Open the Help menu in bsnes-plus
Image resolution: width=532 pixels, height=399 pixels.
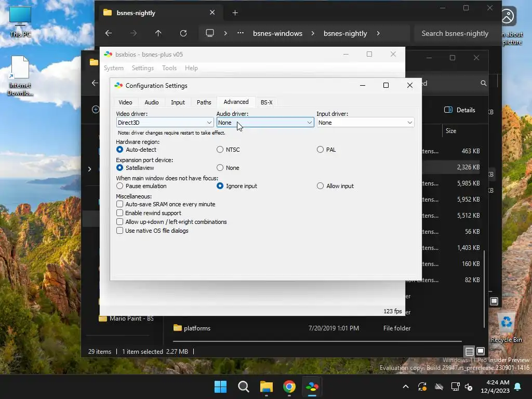click(191, 68)
